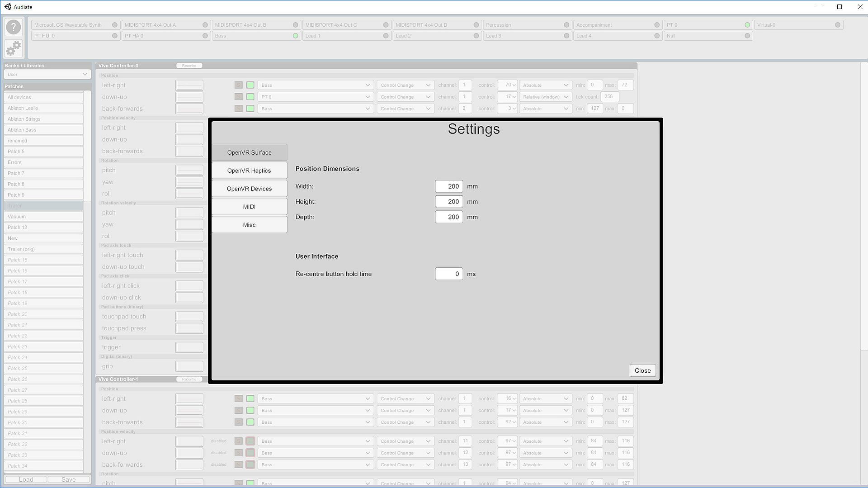Open the MIDI settings tab

250,207
